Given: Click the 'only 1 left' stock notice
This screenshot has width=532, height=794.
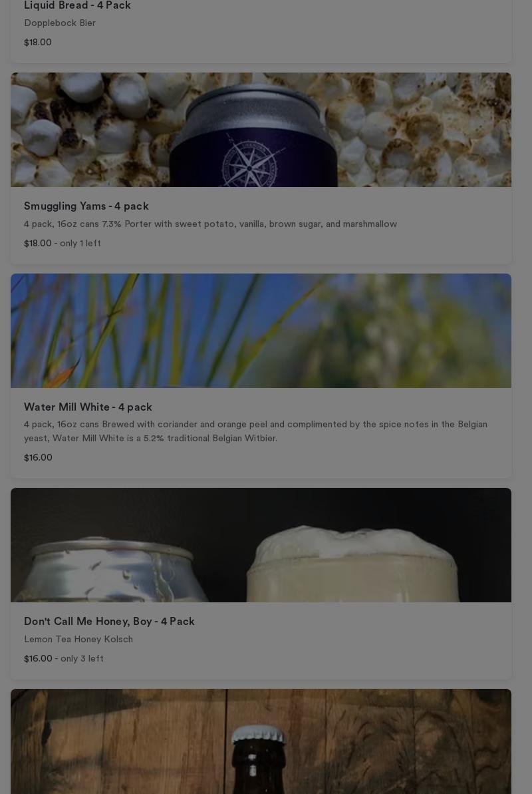Looking at the screenshot, I should pos(80,244).
